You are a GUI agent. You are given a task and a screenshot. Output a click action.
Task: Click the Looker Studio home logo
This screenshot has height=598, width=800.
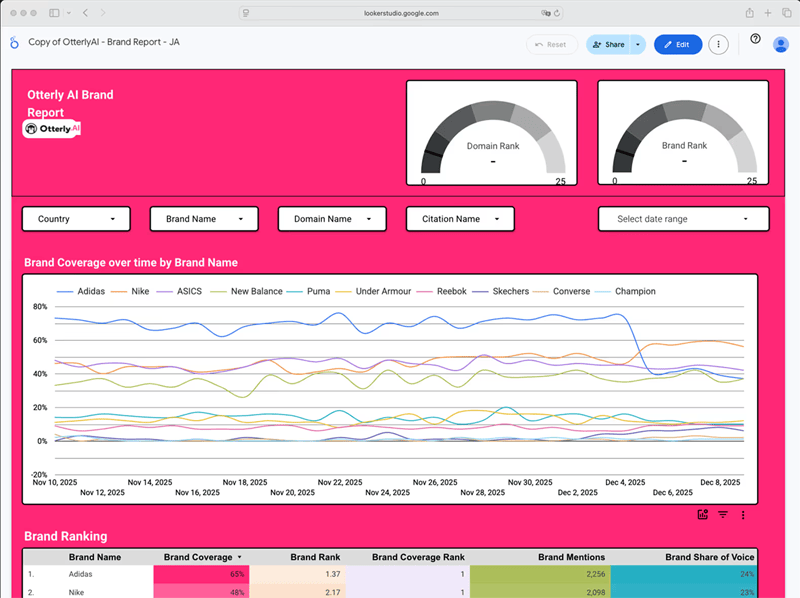pyautogui.click(x=14, y=43)
